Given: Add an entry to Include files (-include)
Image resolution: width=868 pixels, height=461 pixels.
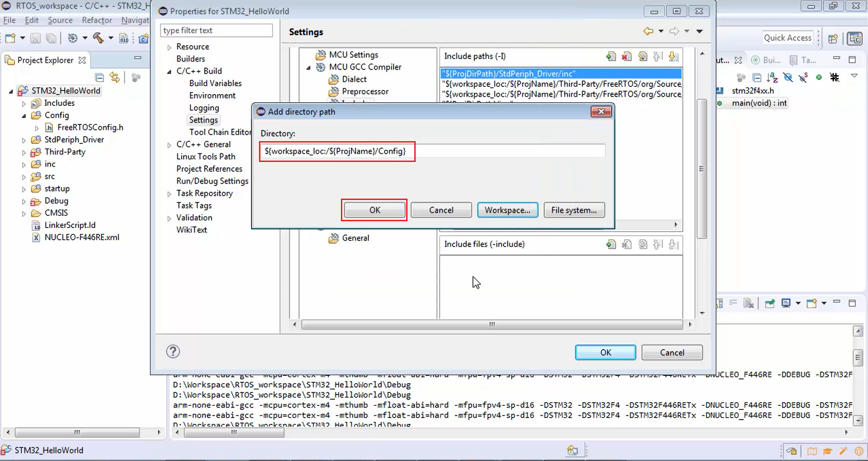Looking at the screenshot, I should click(x=611, y=245).
